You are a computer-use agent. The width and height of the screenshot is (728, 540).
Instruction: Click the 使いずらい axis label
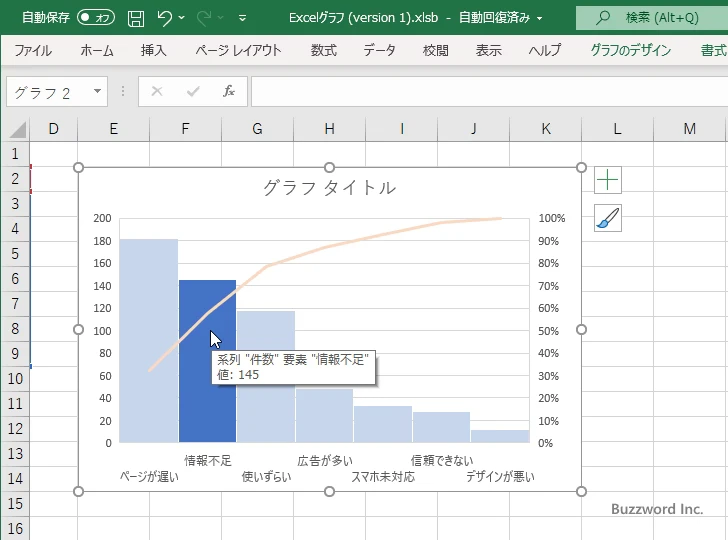pos(266,477)
